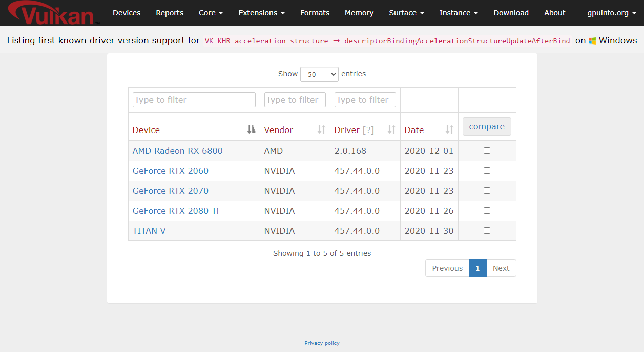Open the Formats page
Viewport: 644px width, 352px height.
coord(315,13)
